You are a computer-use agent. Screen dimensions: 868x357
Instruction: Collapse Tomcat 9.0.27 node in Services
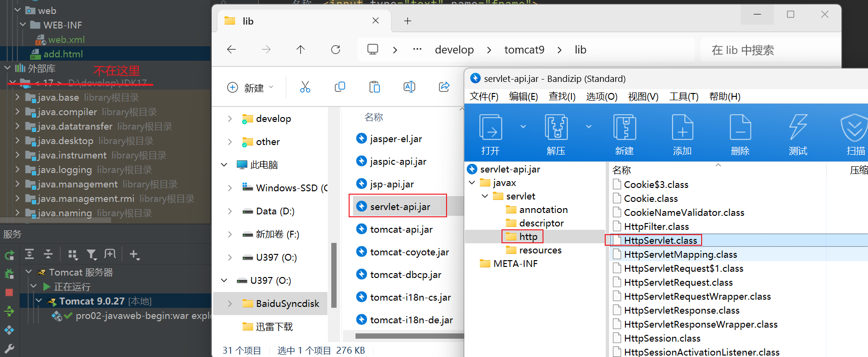[x=39, y=301]
